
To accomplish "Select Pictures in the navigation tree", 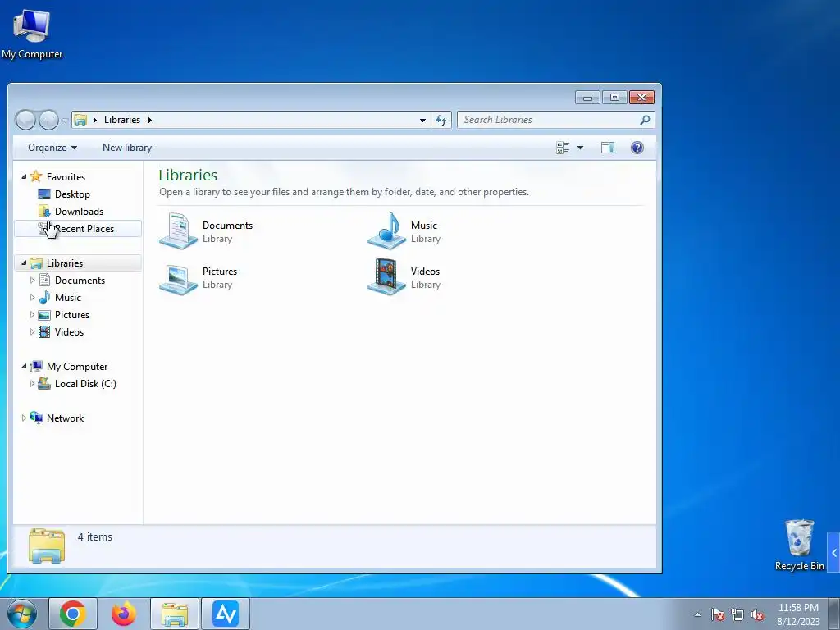I will pyautogui.click(x=72, y=314).
